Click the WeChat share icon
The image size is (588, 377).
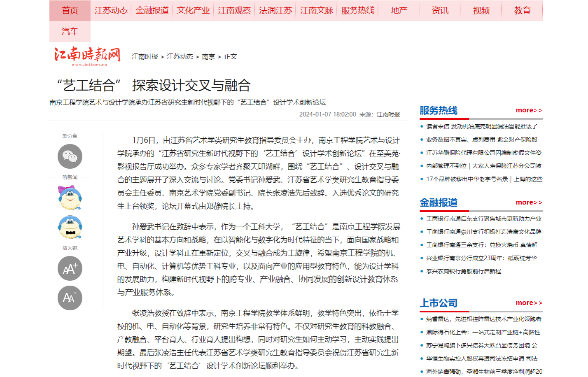coord(70,156)
